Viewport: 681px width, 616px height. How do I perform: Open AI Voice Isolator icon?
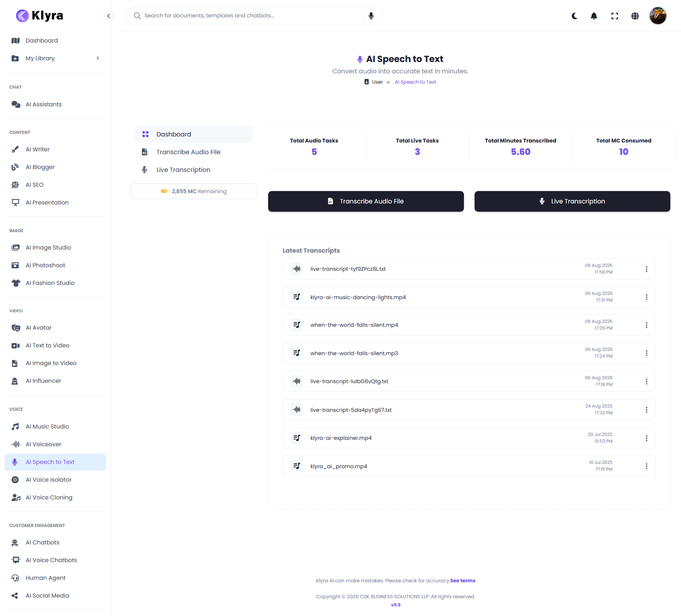(15, 480)
